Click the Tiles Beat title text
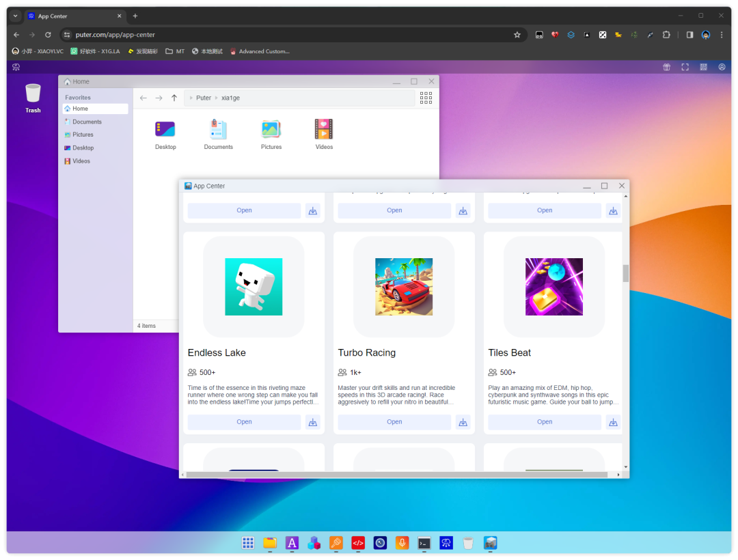Viewport: 738px width, 560px height. [x=509, y=352]
